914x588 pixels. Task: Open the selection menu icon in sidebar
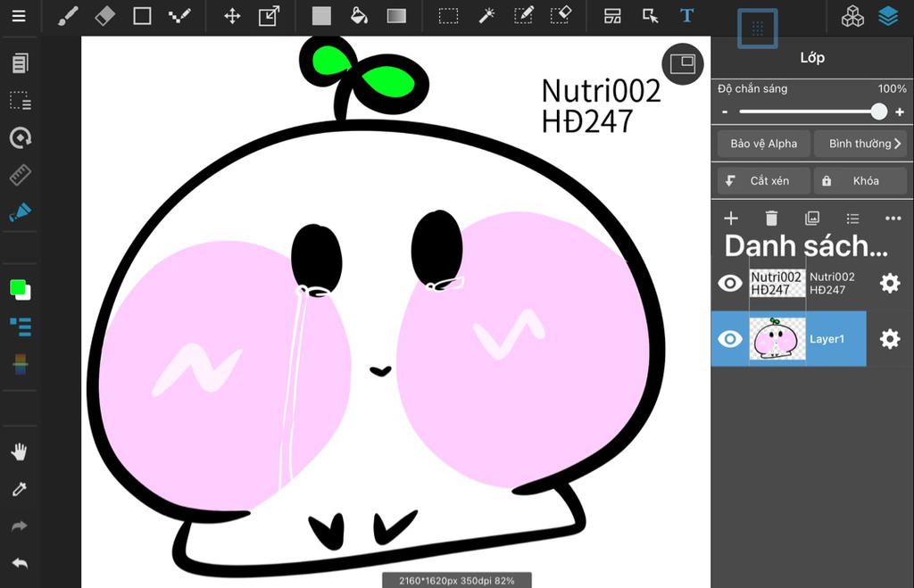tap(20, 100)
